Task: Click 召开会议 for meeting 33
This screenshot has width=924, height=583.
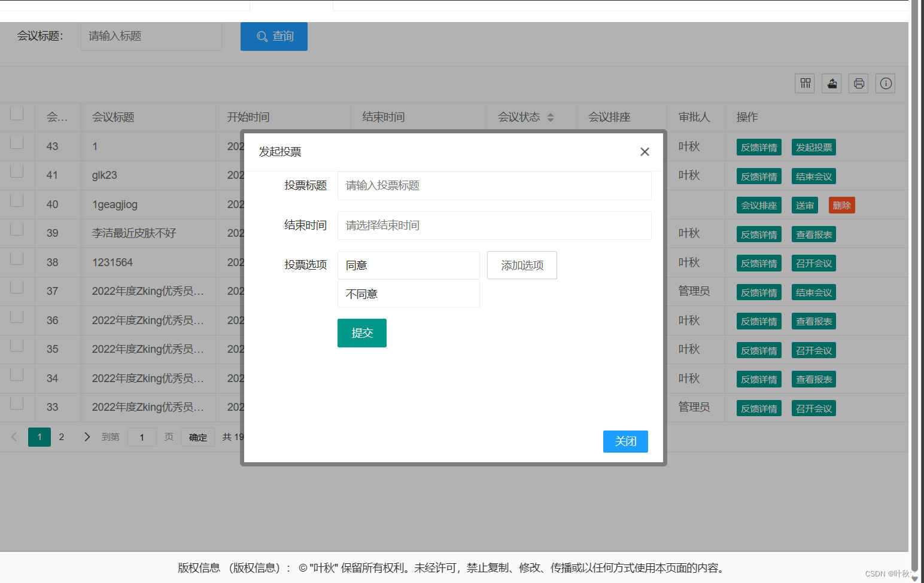Action: 814,408
